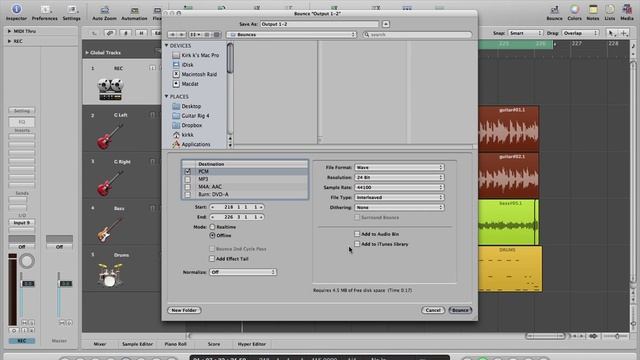
Task: Switch to the Mixer tab
Action: point(100,344)
